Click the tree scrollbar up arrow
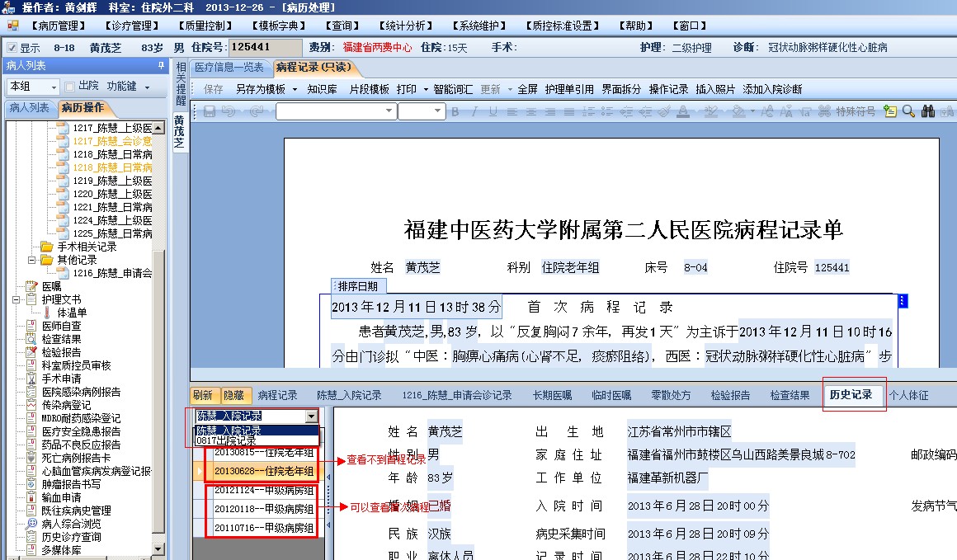The height and width of the screenshot is (560, 957). point(158,128)
